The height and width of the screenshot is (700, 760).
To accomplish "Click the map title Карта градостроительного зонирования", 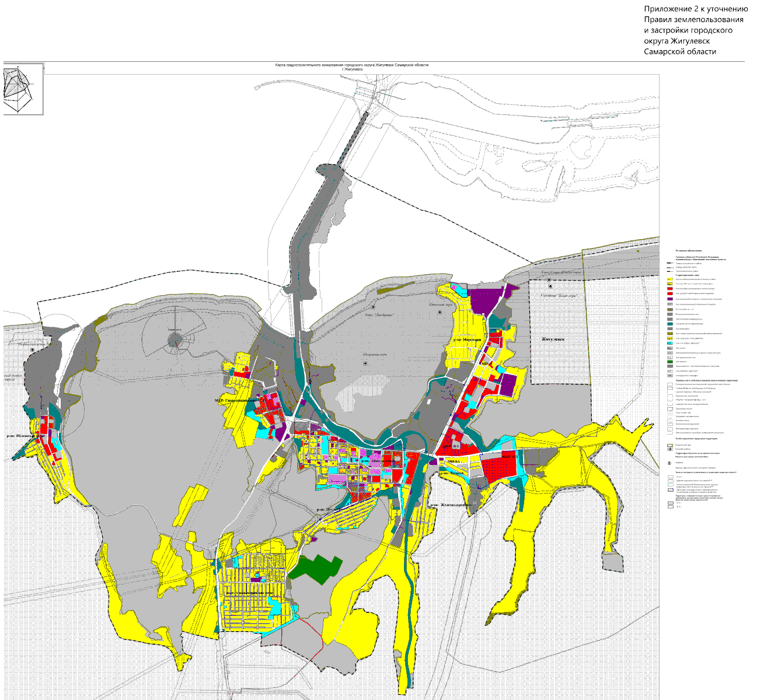I will coord(352,65).
